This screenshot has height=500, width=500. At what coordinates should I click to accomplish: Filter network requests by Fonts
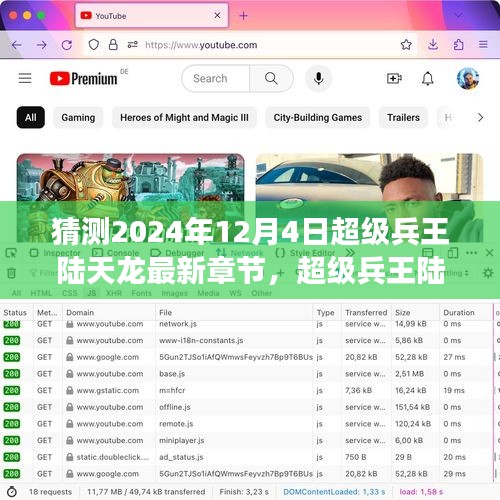(x=141, y=293)
